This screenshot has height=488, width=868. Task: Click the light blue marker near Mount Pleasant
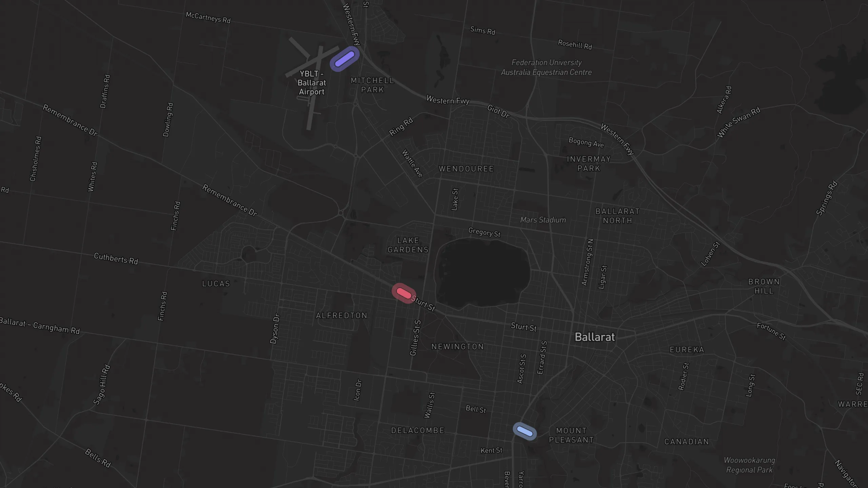(x=525, y=431)
